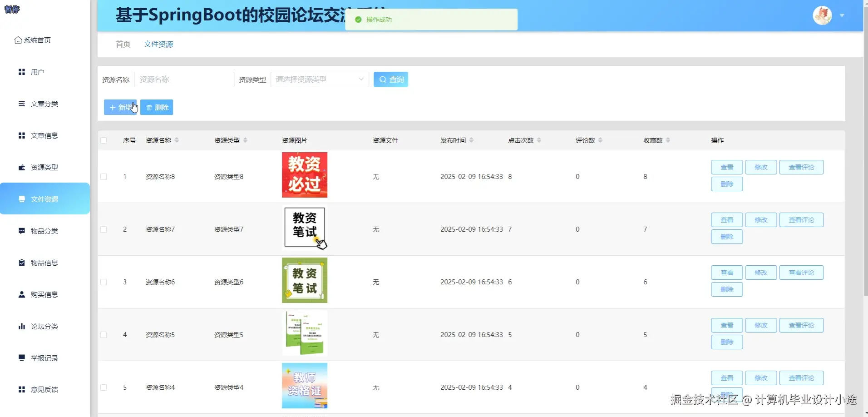Tick the checkbox for 资源名称5 row
This screenshot has width=868, height=417.
point(104,335)
